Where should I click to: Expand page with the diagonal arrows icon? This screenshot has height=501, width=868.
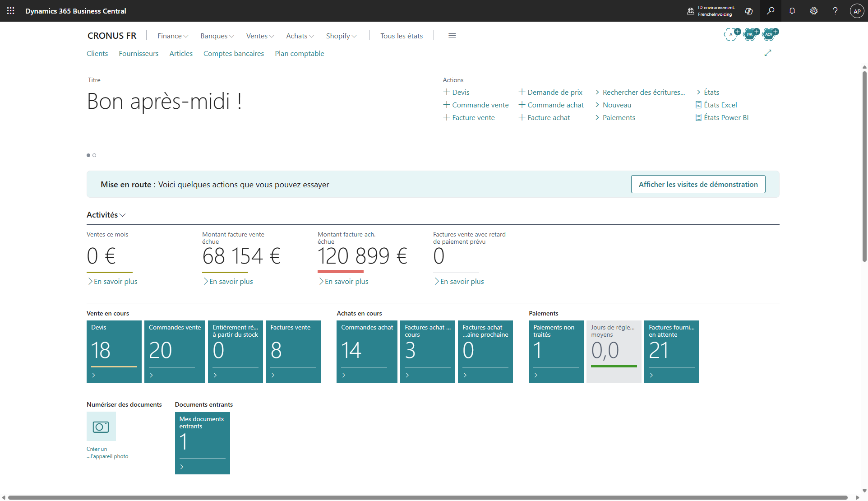[768, 53]
